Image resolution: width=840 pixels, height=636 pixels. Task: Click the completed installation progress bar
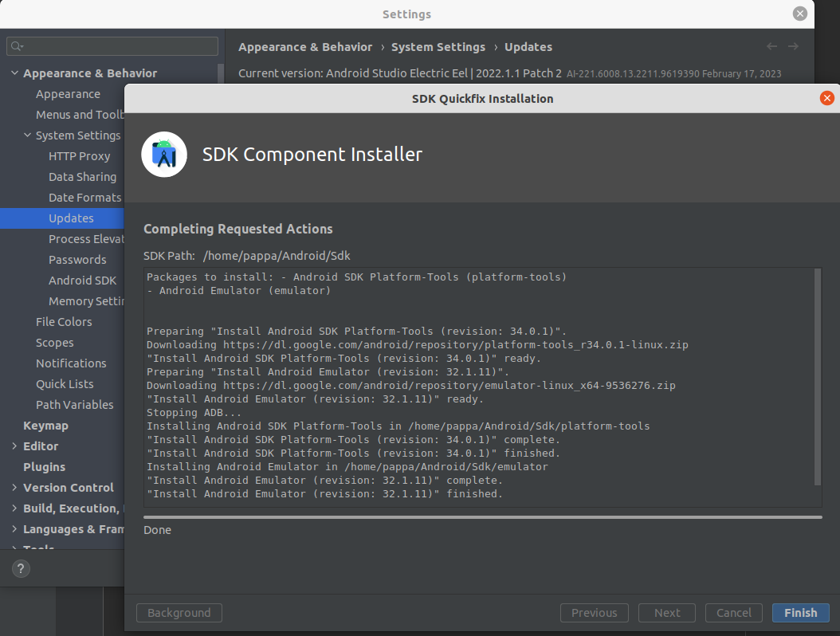[483, 517]
